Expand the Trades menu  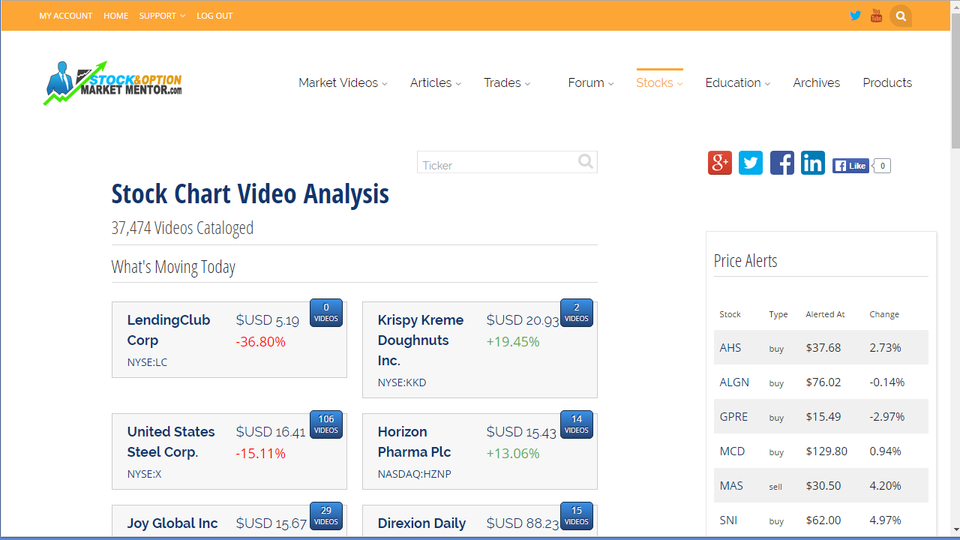coord(507,83)
